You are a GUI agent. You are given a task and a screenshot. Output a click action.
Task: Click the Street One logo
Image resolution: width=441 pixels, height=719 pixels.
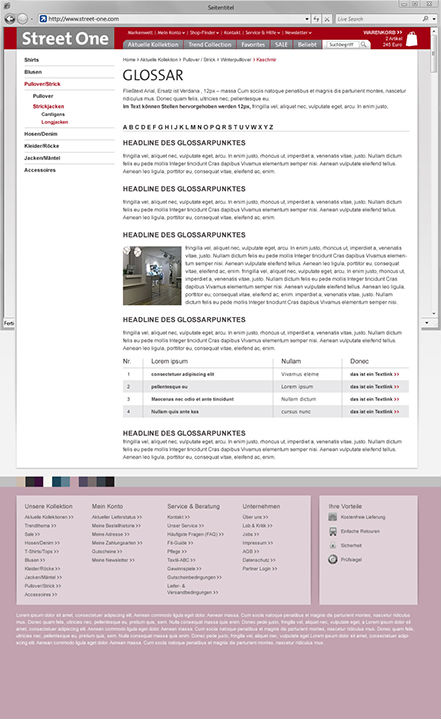(65, 39)
